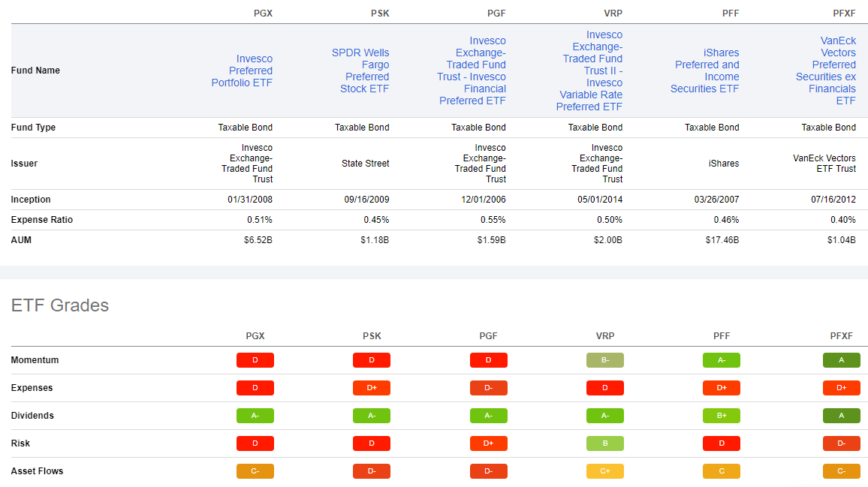Click PFXF's Risk grade D- badge

point(842,443)
